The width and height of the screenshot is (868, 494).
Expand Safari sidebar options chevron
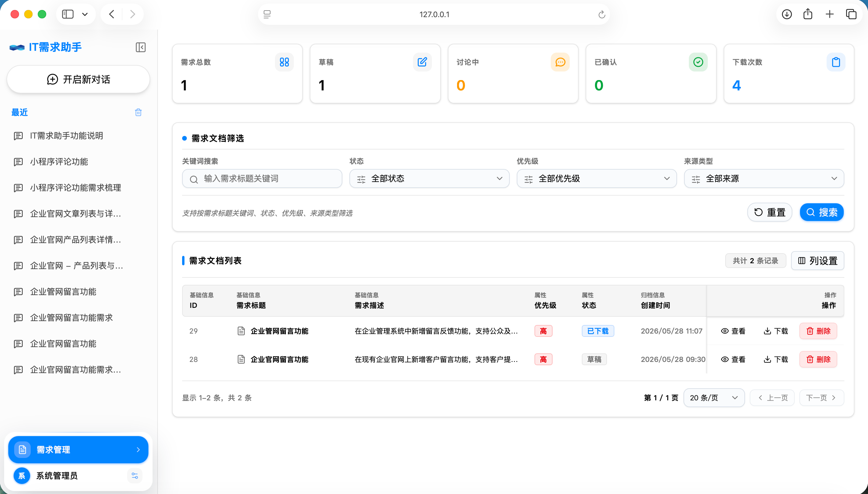coord(85,14)
